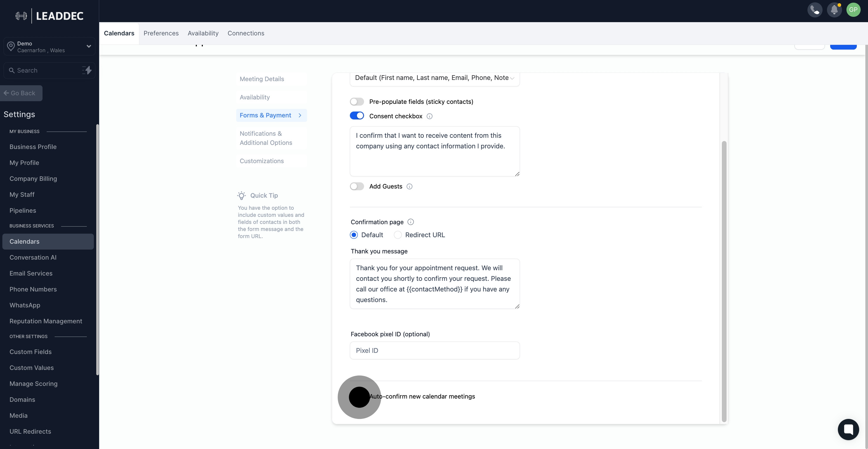This screenshot has height=449, width=868.
Task: Open the phone dialer icon
Action: coord(815,10)
